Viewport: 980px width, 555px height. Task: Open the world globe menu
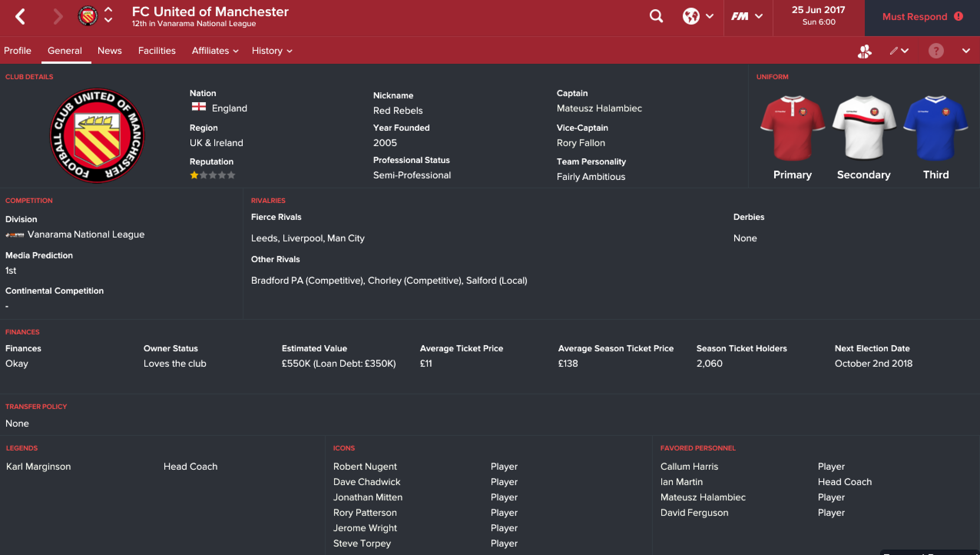click(x=698, y=17)
